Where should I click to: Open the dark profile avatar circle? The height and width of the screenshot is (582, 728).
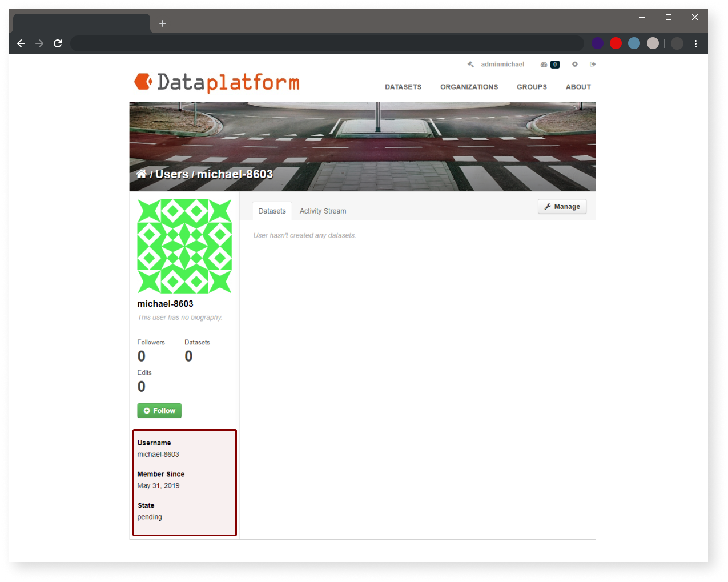(677, 43)
